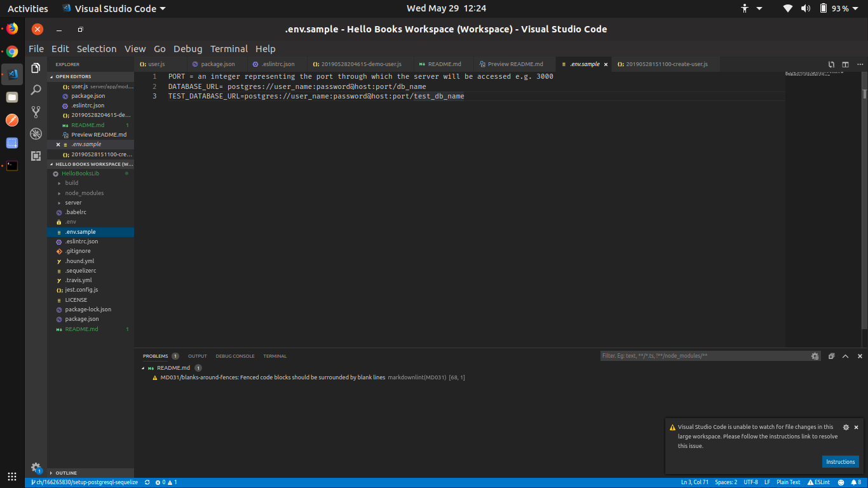
Task: Click the Instructions button
Action: (x=840, y=462)
